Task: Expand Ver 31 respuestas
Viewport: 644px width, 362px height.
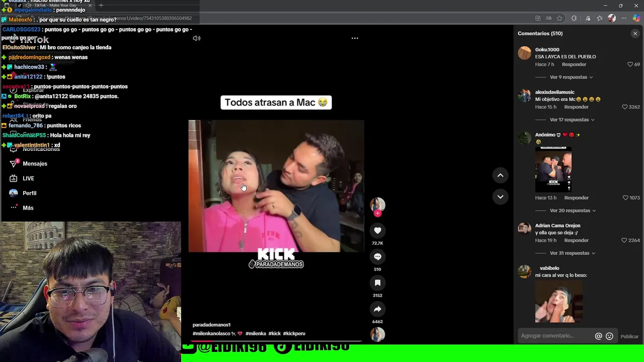Action: (573, 253)
